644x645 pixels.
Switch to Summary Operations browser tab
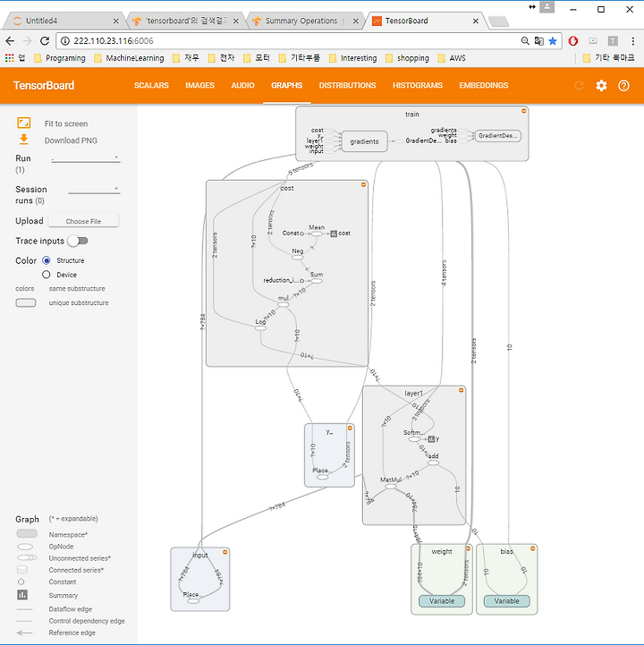pos(304,21)
